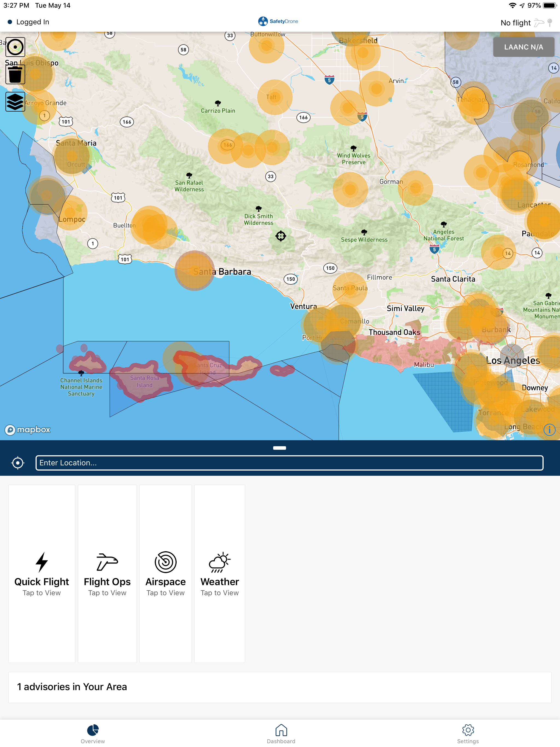Tap the battery status bar icon
Viewport: 560px width, 747px height.
coord(550,5)
